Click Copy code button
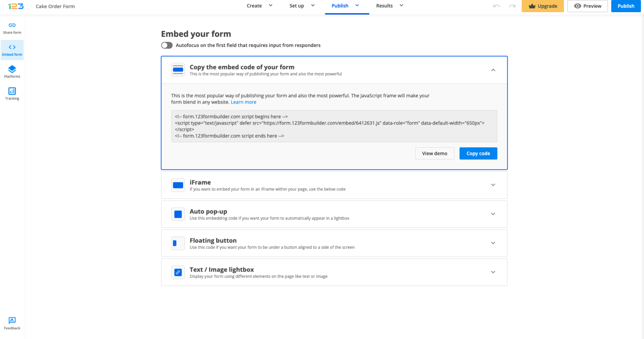The image size is (644, 339). (478, 154)
